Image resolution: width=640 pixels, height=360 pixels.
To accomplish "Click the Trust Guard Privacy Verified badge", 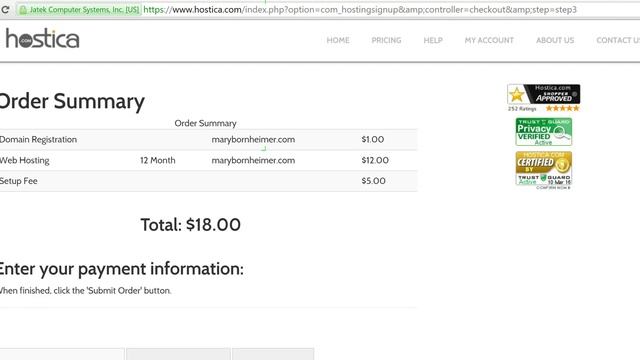I will 544,132.
